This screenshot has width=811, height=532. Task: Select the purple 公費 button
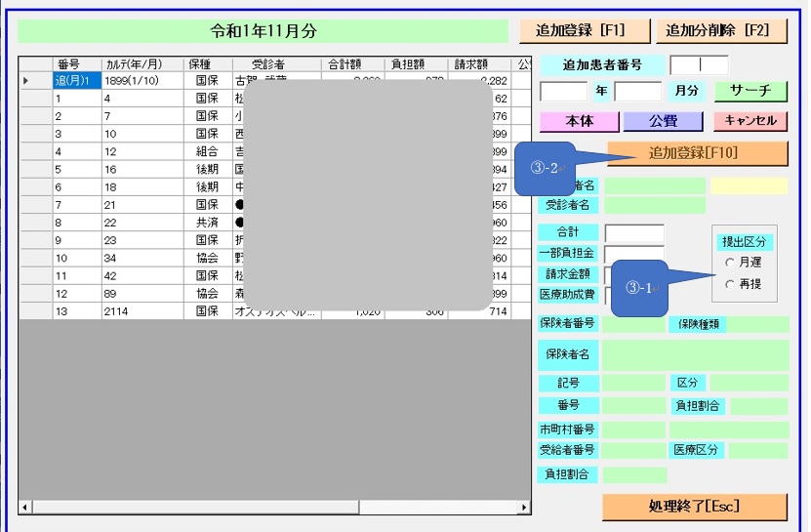tap(663, 121)
